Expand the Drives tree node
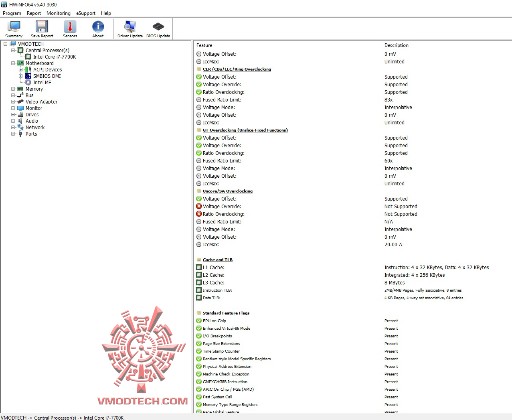The width and height of the screenshot is (512, 420). (13, 115)
